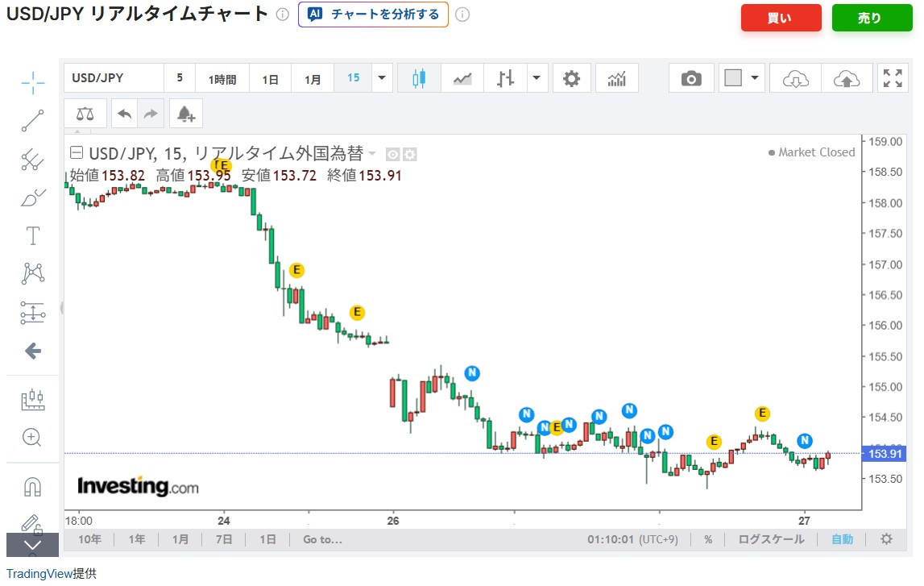Select the text annotation tool
This screenshot has height=586, width=924.
(x=32, y=235)
